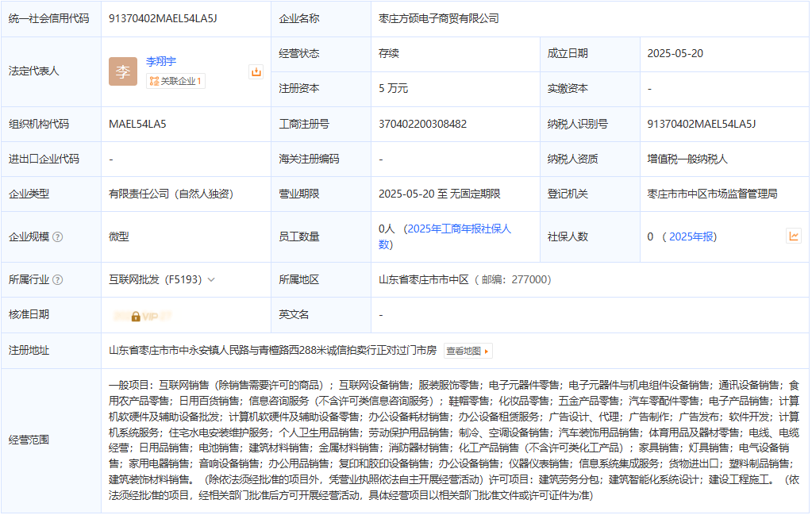Click region 山东省枣庄市市中区

424,280
